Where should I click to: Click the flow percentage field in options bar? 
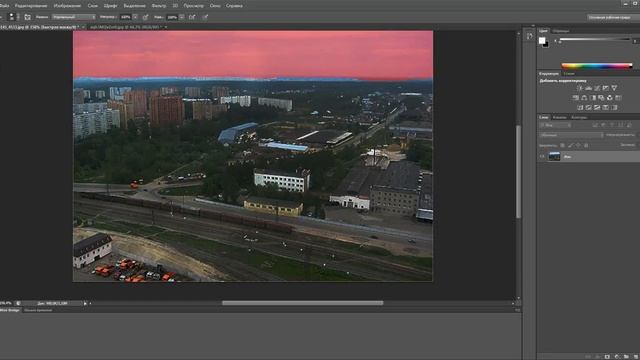click(172, 17)
